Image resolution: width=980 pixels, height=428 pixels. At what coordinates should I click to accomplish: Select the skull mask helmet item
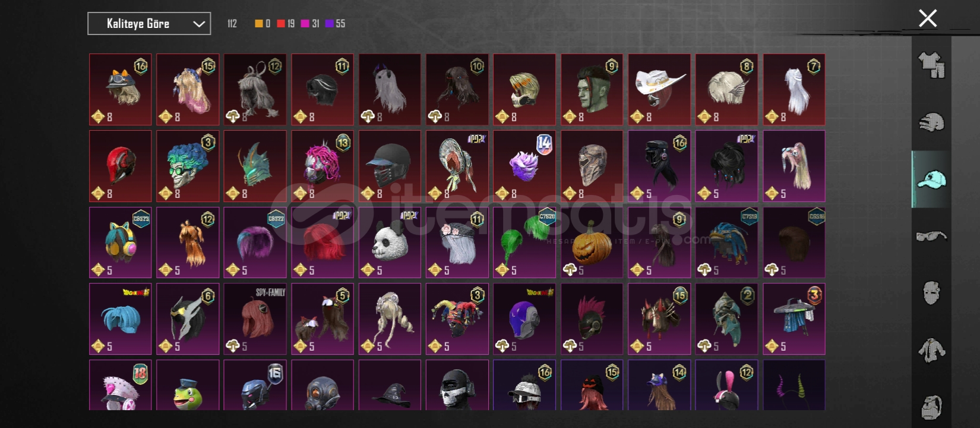point(457,385)
